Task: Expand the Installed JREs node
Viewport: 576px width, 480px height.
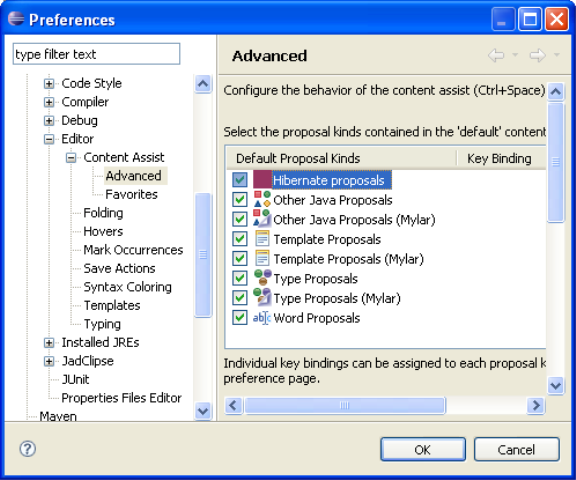Action: (49, 343)
